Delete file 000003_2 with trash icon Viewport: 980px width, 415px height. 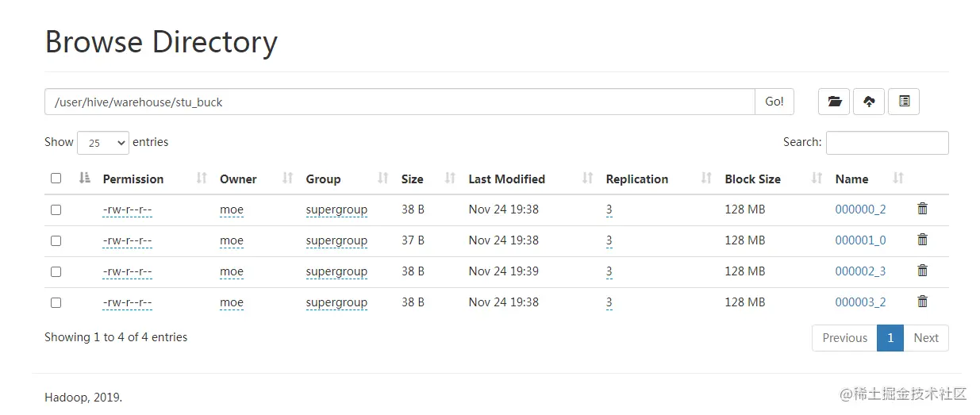(922, 302)
